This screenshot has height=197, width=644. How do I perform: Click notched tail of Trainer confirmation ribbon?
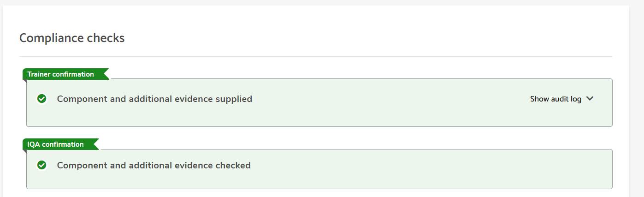106,74
